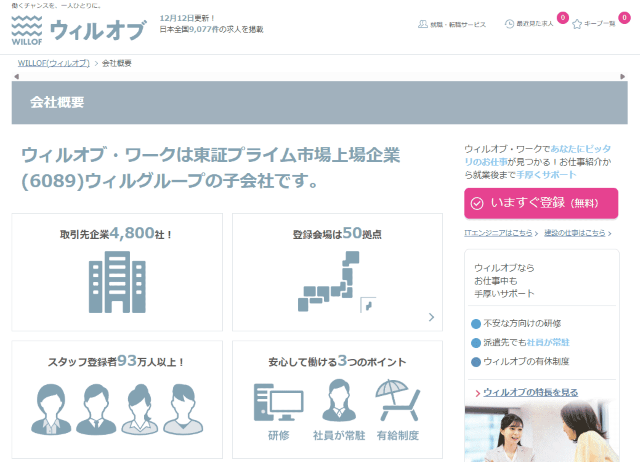Viewport: 640px width, 462px height.
Task: Click the ウィルオブの有休制度 bullet item
Action: click(520, 362)
